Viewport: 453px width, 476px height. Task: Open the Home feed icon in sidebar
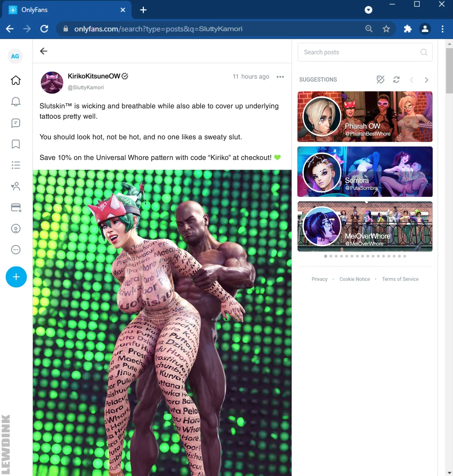[16, 80]
